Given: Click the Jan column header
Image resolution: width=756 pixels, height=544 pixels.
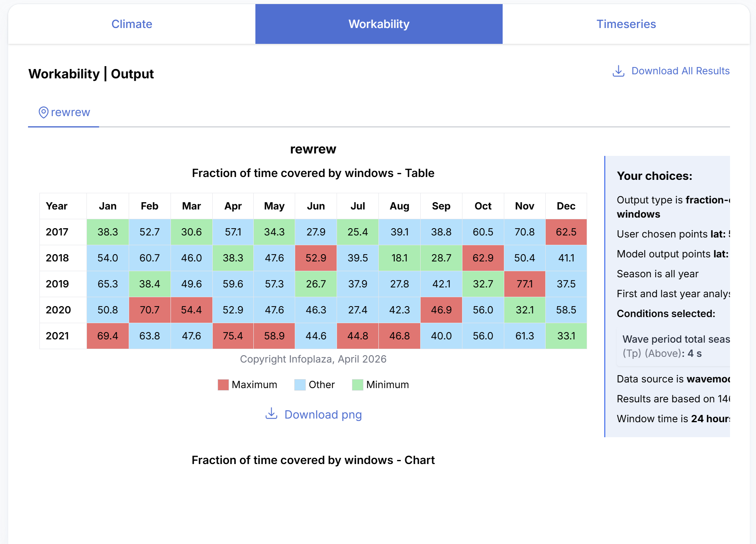Looking at the screenshot, I should [x=108, y=206].
